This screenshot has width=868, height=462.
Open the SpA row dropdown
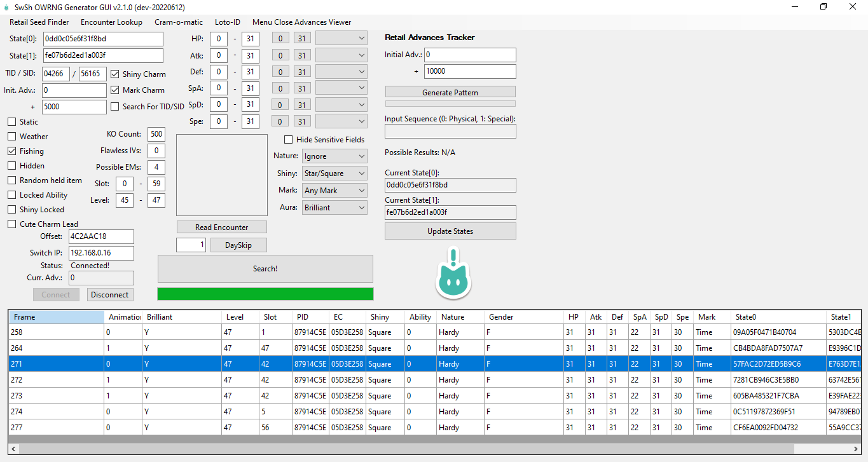coord(341,88)
